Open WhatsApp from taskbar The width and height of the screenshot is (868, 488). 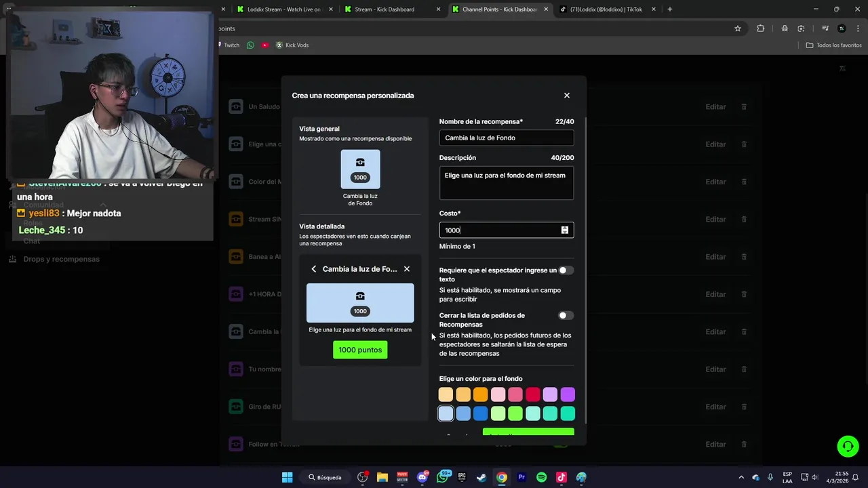pos(443,477)
